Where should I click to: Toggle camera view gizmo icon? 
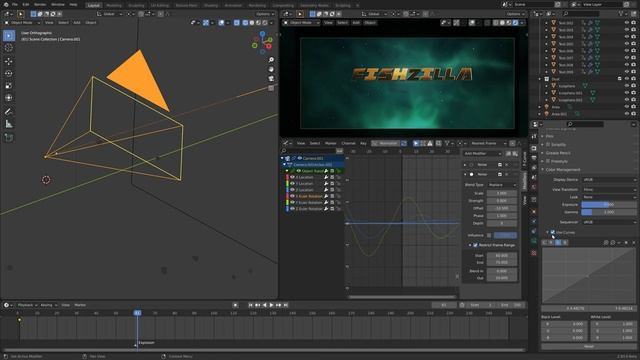[271, 78]
